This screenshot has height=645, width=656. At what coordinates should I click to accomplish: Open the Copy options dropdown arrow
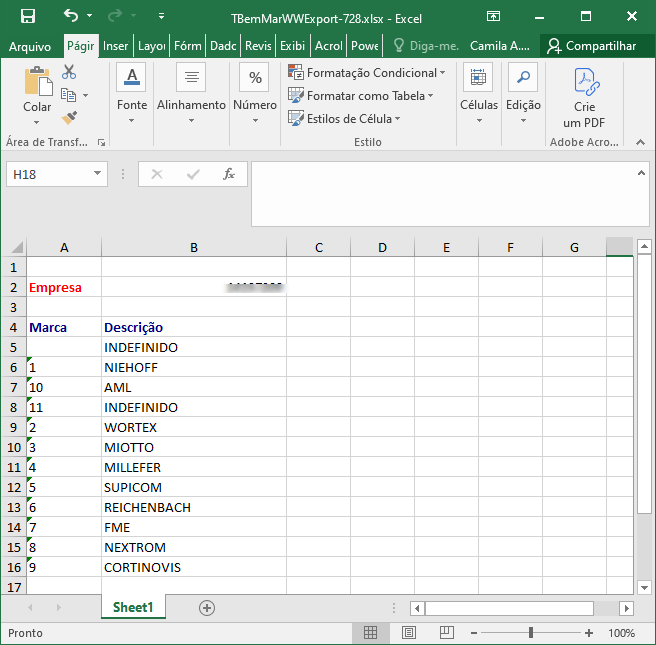86,95
